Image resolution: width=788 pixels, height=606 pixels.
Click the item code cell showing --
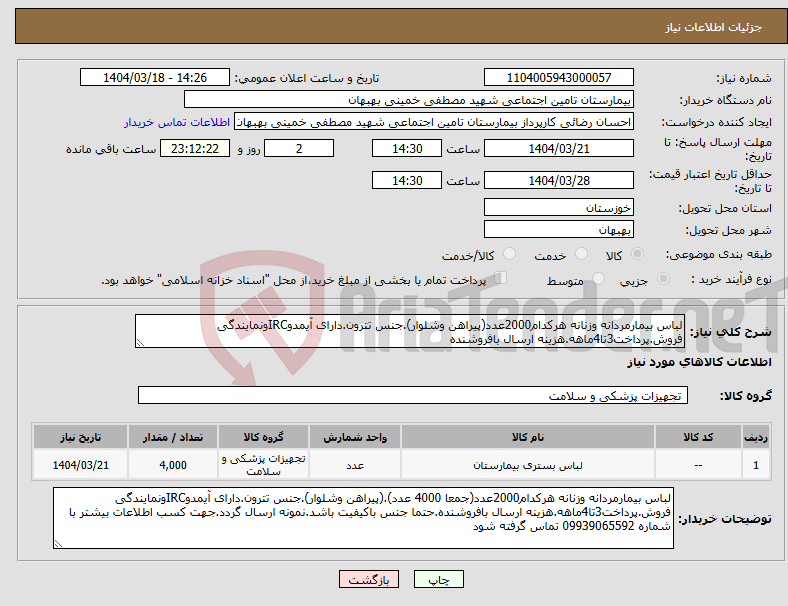(698, 465)
